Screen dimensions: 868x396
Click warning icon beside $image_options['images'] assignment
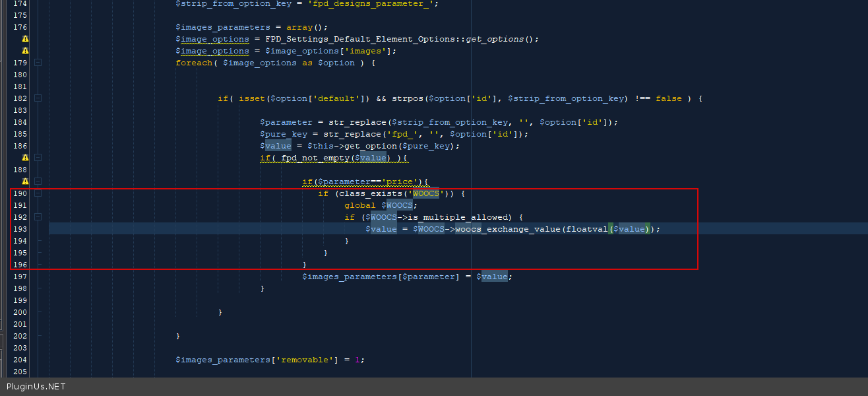[x=25, y=51]
